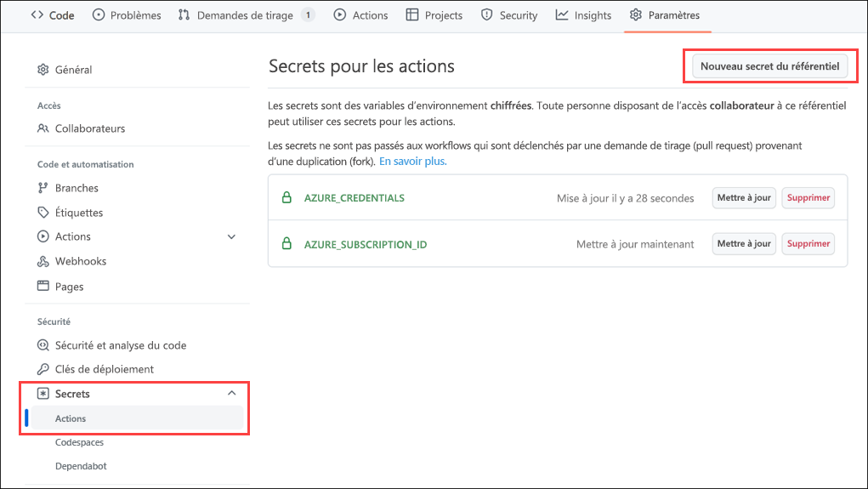Collapse the Secrets section chevron
The width and height of the screenshot is (868, 489).
(231, 393)
